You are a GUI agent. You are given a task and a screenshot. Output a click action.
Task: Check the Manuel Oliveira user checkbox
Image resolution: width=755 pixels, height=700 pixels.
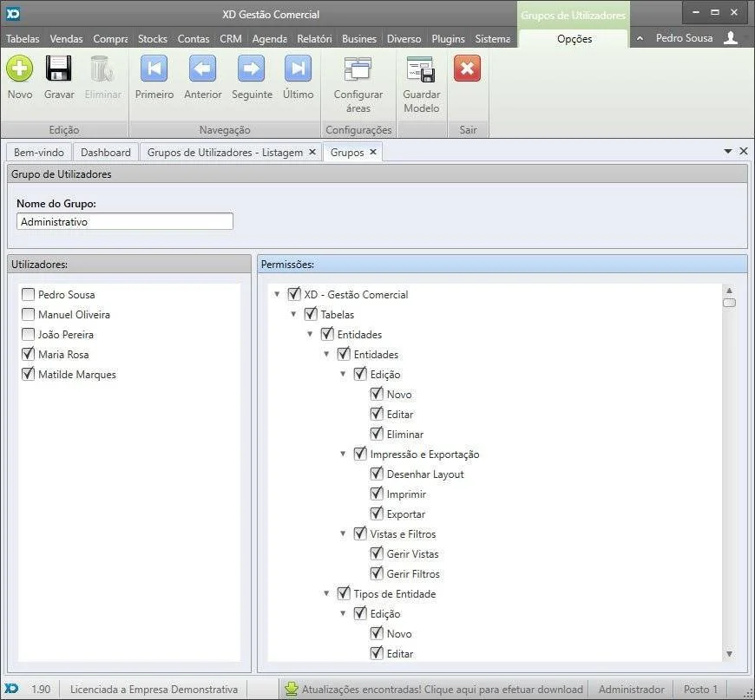click(x=29, y=314)
